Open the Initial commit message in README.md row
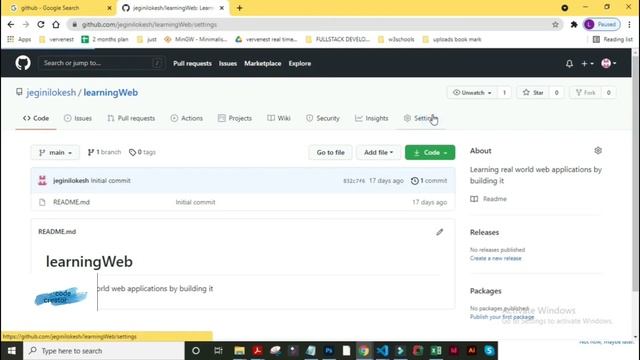Screen dimensions: 640x360 (x=195, y=202)
